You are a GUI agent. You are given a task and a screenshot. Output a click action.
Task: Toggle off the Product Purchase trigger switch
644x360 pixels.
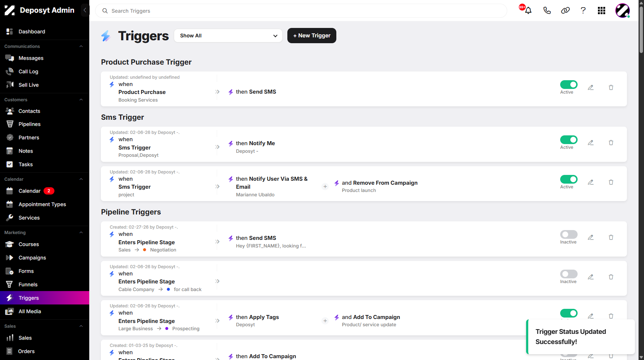(x=569, y=85)
